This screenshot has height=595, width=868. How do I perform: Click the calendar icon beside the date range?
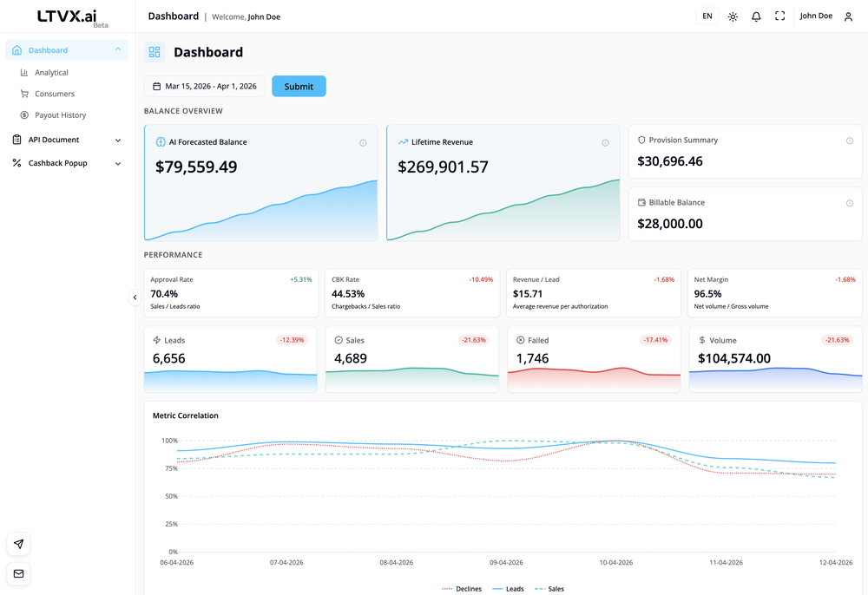coord(156,86)
